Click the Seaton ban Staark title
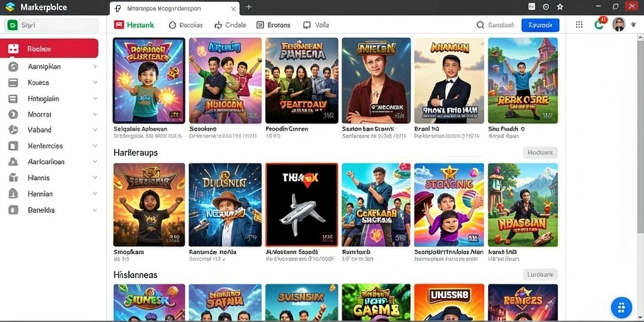The width and height of the screenshot is (644, 322). pyautogui.click(x=369, y=129)
